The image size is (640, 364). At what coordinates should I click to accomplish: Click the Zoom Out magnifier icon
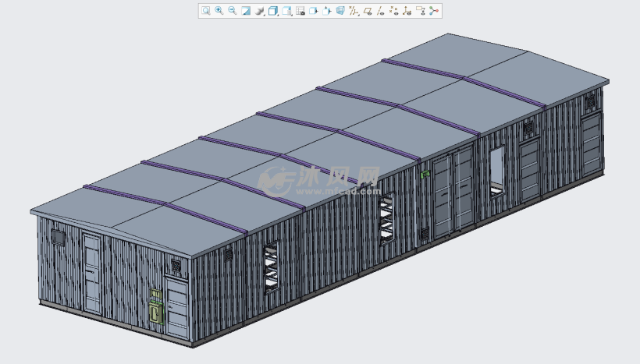tap(233, 11)
